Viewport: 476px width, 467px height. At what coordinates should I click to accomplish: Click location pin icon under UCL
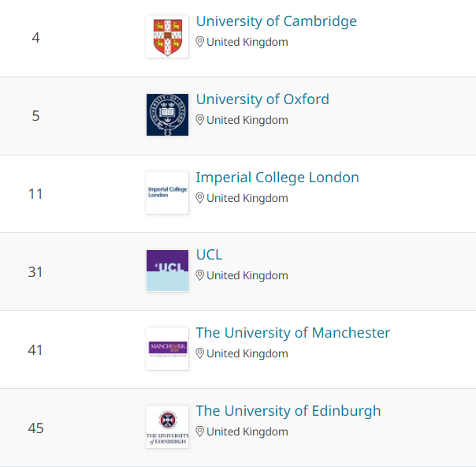tap(199, 275)
